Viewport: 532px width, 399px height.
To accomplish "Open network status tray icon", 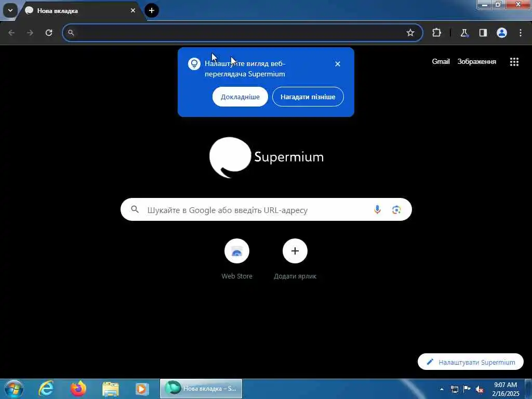I will (x=454, y=389).
